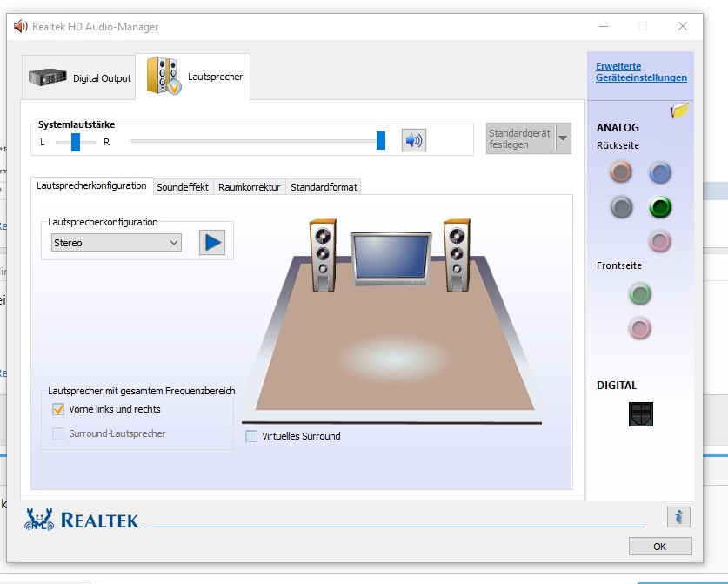Viewport: 728px width, 584px height.
Task: Switch to the Digital Output tab
Action: (80, 77)
